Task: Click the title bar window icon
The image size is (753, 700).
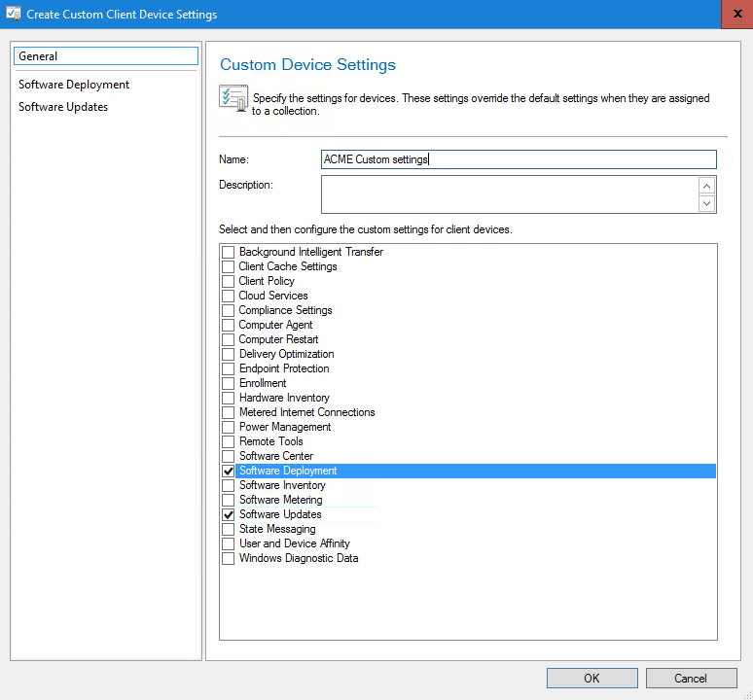Action: (14, 15)
